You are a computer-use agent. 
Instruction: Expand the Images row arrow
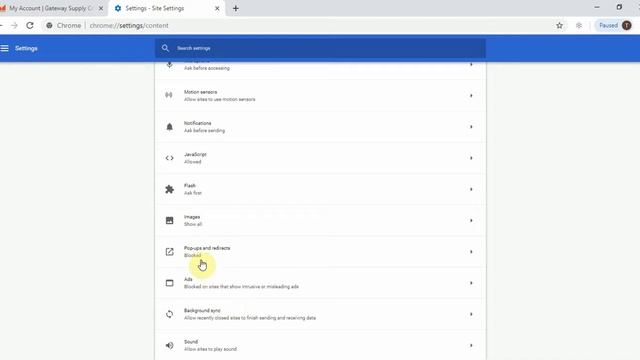point(471,220)
